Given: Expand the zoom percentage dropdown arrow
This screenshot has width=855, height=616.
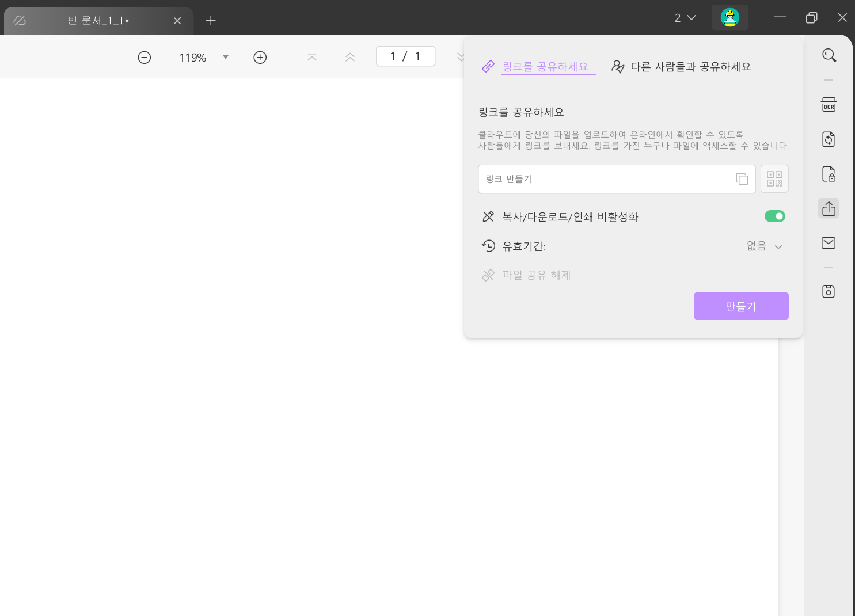Looking at the screenshot, I should [x=226, y=57].
